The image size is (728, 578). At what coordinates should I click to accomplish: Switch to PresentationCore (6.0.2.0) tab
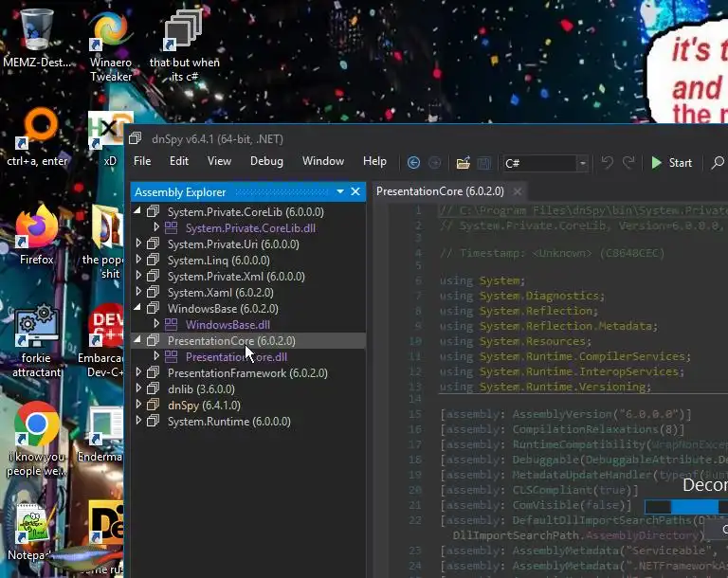440,191
